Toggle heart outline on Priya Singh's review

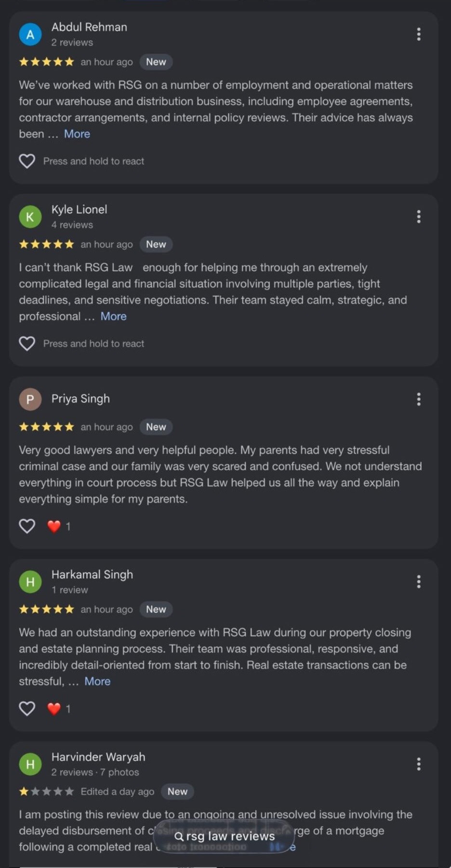pyautogui.click(x=27, y=526)
